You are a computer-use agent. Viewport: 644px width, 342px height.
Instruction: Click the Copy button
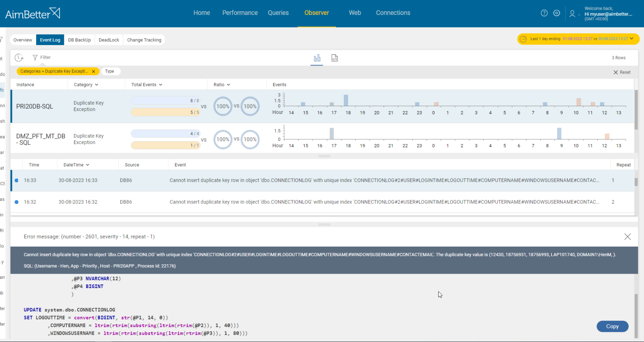point(612,326)
